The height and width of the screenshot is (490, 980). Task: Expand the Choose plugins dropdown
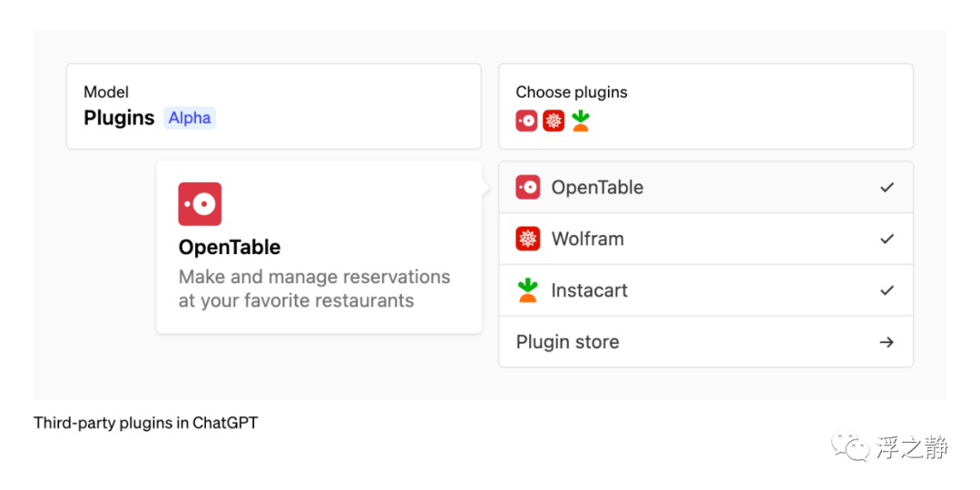(705, 106)
